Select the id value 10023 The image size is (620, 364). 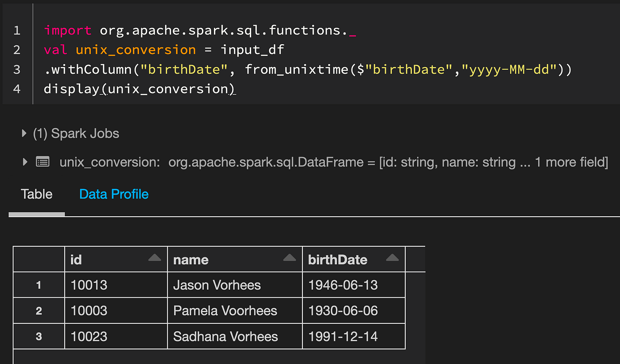(x=89, y=336)
